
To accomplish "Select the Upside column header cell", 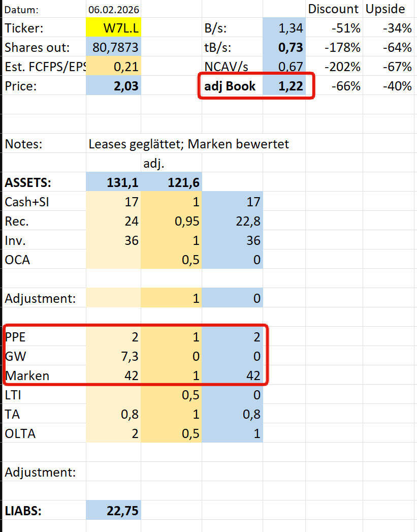I will [386, 9].
